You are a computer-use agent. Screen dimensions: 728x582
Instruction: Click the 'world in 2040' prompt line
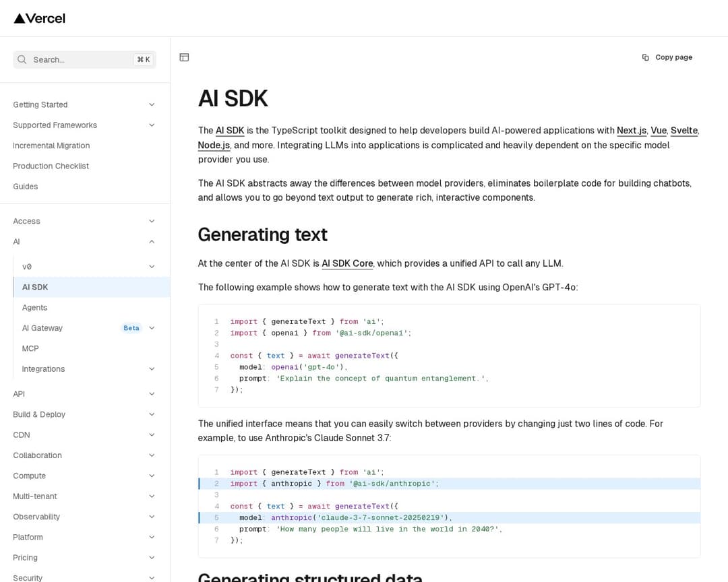(371, 529)
